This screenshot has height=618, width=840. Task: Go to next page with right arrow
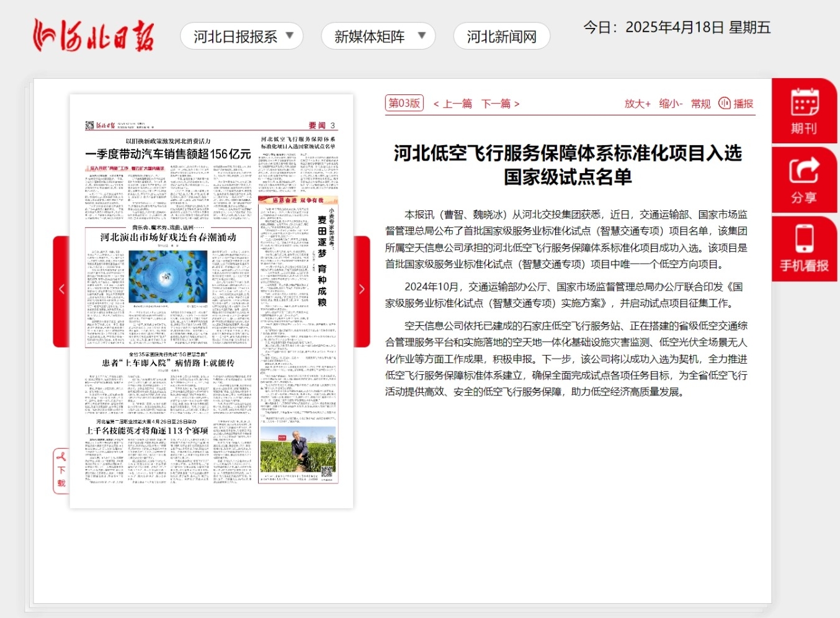pyautogui.click(x=362, y=289)
